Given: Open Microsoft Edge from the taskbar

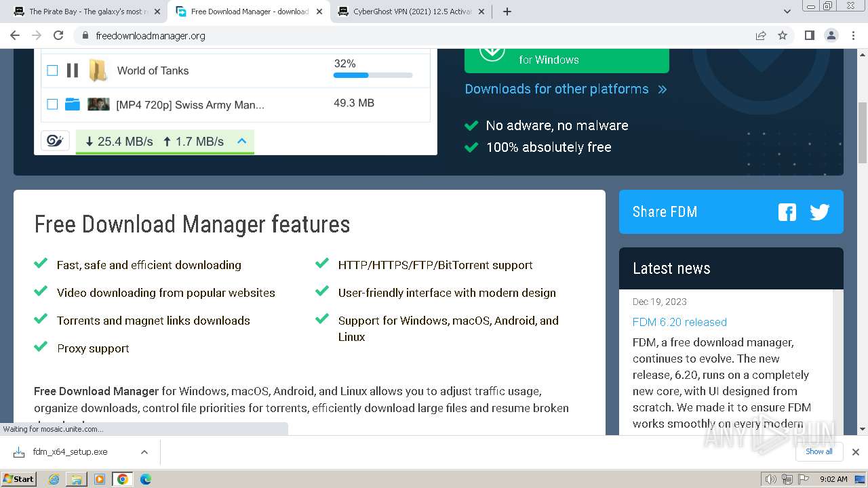Looking at the screenshot, I should [146, 479].
